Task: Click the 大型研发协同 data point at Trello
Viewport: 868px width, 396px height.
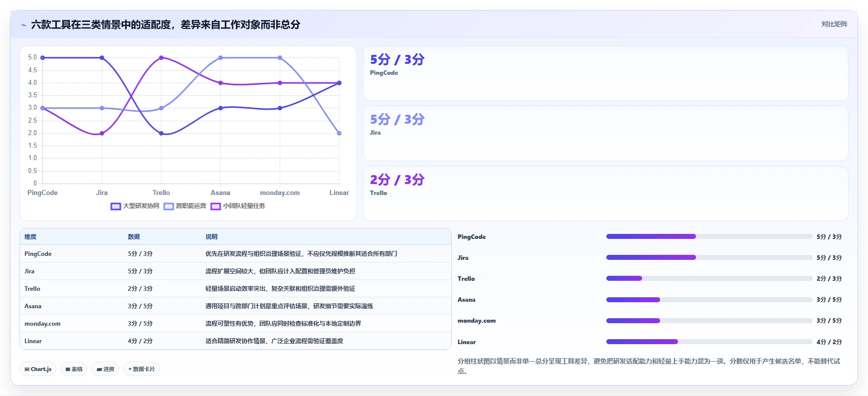Action: (161, 133)
